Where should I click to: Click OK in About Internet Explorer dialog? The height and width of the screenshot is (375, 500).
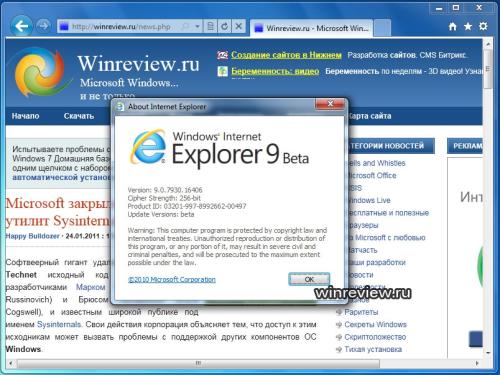tap(309, 279)
